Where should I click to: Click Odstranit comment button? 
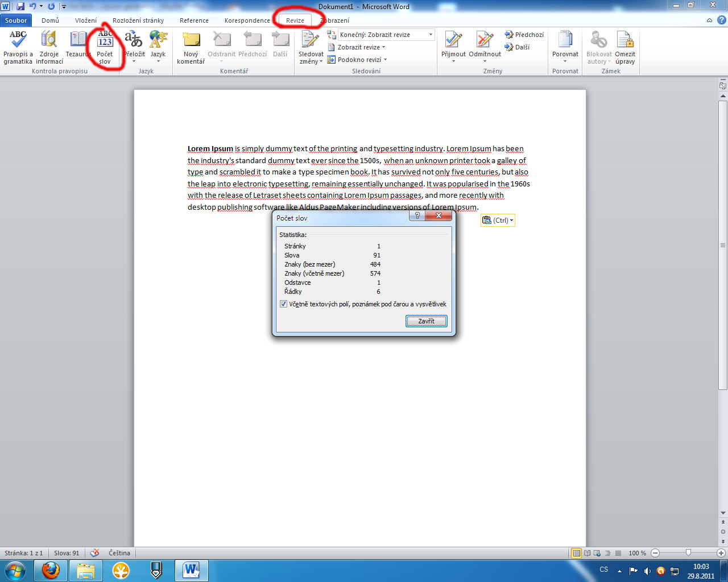(221, 44)
